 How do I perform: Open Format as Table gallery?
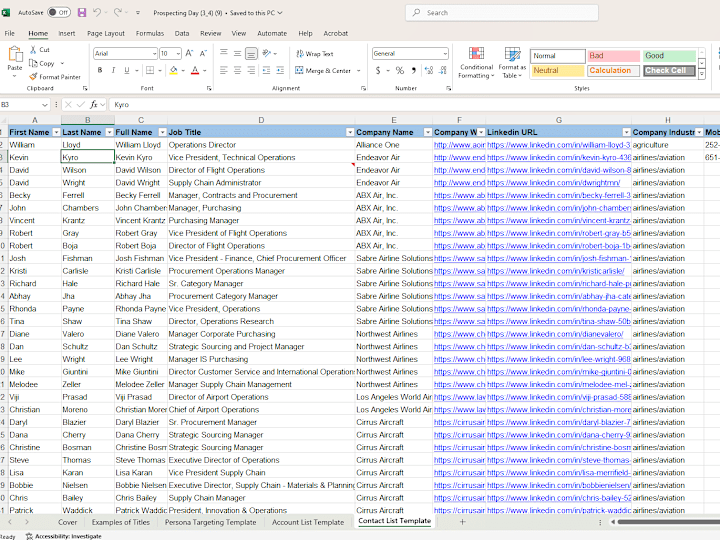click(512, 62)
